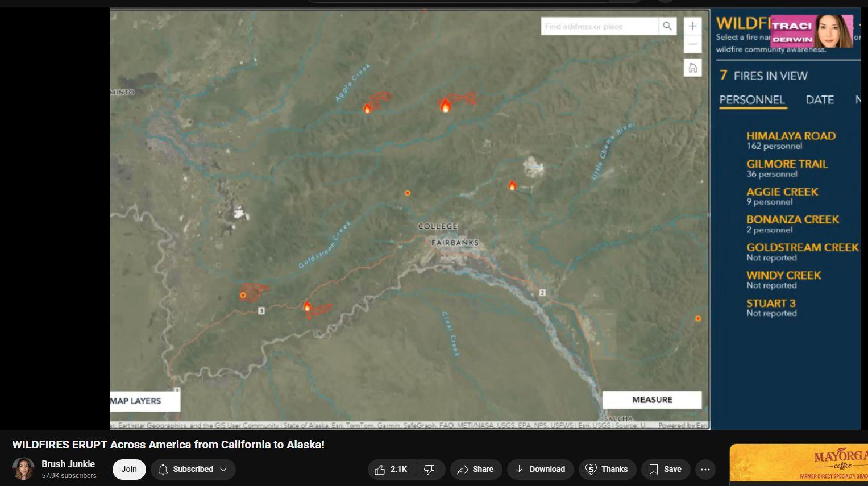Select the HIMALAYA ROAD fire entry
868x486 pixels.
coord(791,140)
